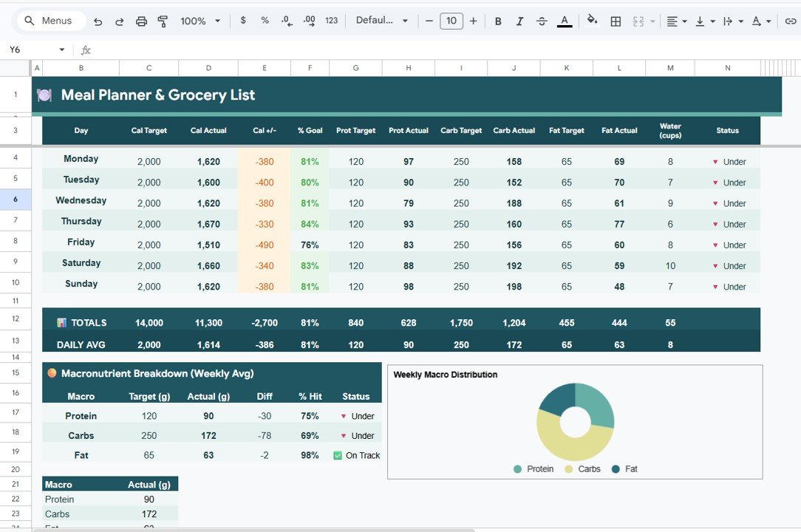
Task: Open the font dropdown showing Default
Action: click(382, 21)
